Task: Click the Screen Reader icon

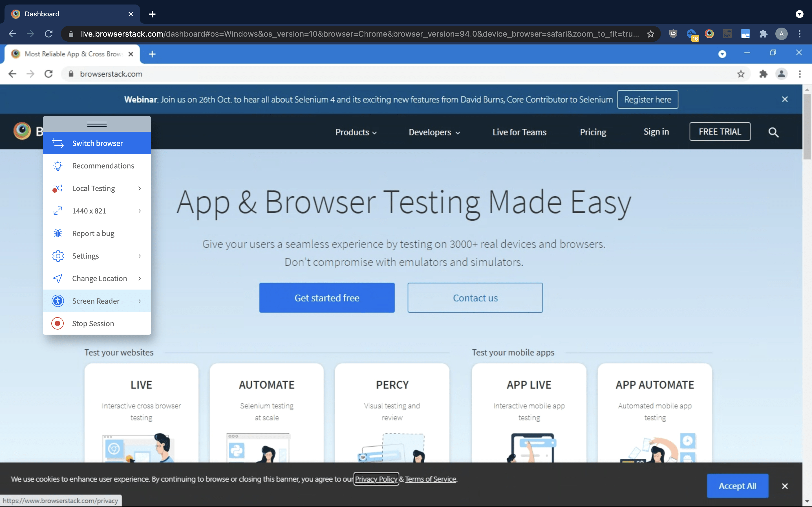Action: point(58,301)
